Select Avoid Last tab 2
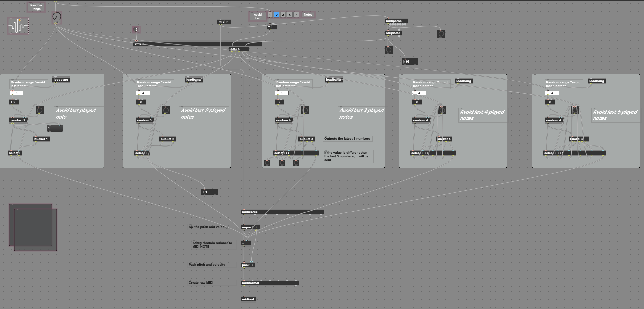644x309 pixels. (277, 15)
